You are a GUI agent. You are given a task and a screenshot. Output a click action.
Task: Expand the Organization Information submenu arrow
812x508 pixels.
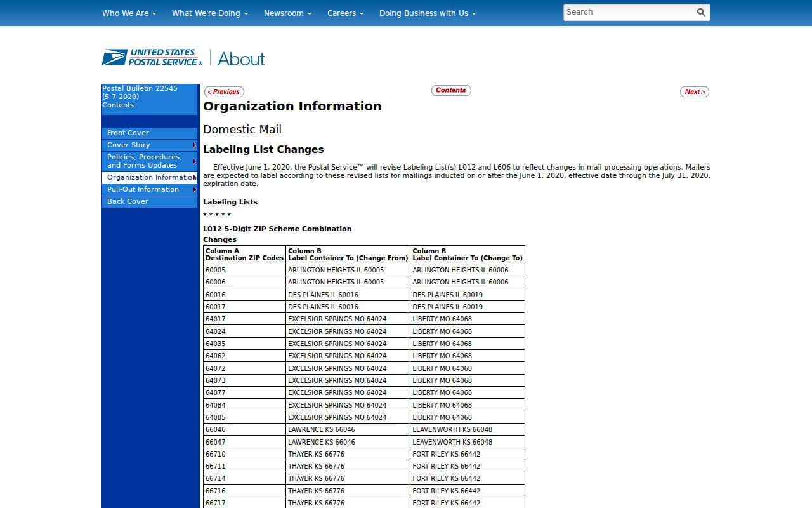point(194,177)
